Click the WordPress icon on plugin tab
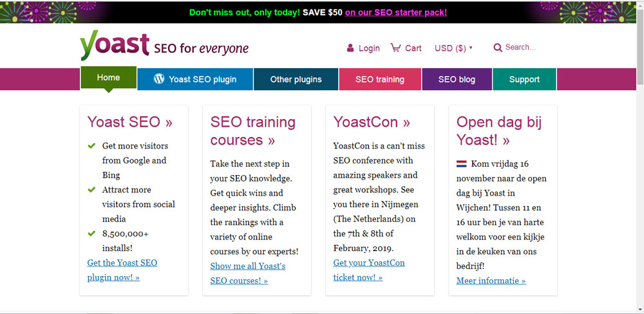644x314 pixels. coord(159,79)
